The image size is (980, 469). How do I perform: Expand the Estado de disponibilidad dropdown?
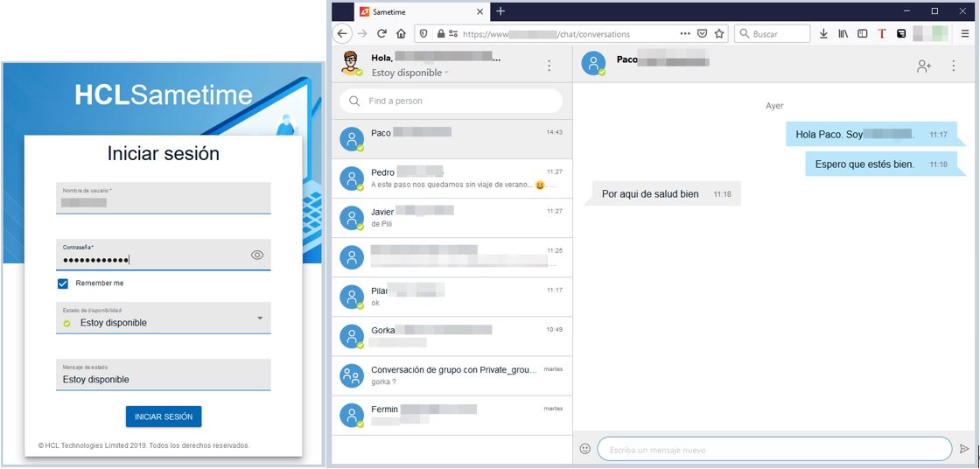pyautogui.click(x=259, y=318)
